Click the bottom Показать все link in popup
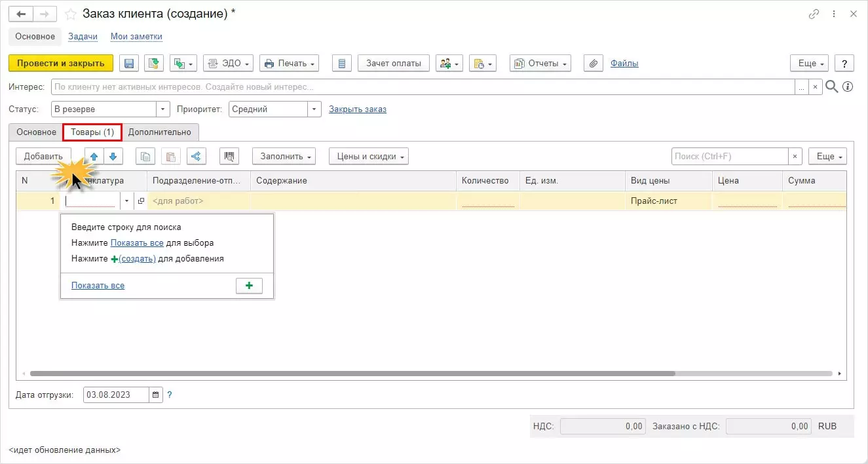This screenshot has height=464, width=868. [98, 285]
